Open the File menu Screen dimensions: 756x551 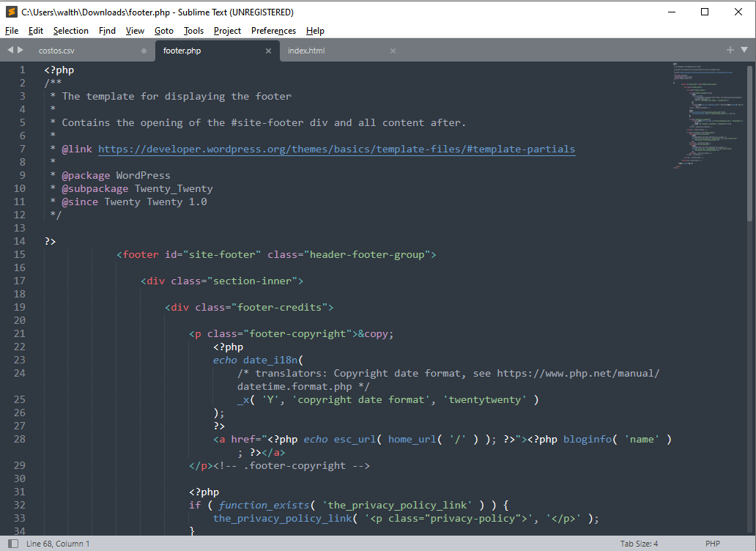(12, 31)
